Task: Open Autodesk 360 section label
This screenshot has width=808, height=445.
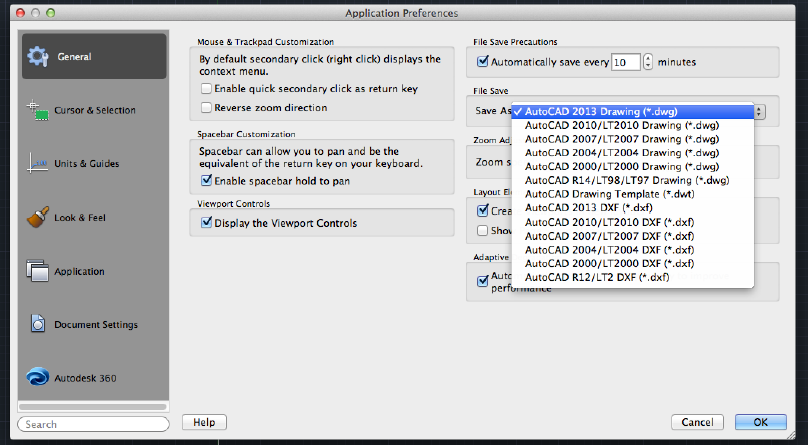Action: click(86, 378)
